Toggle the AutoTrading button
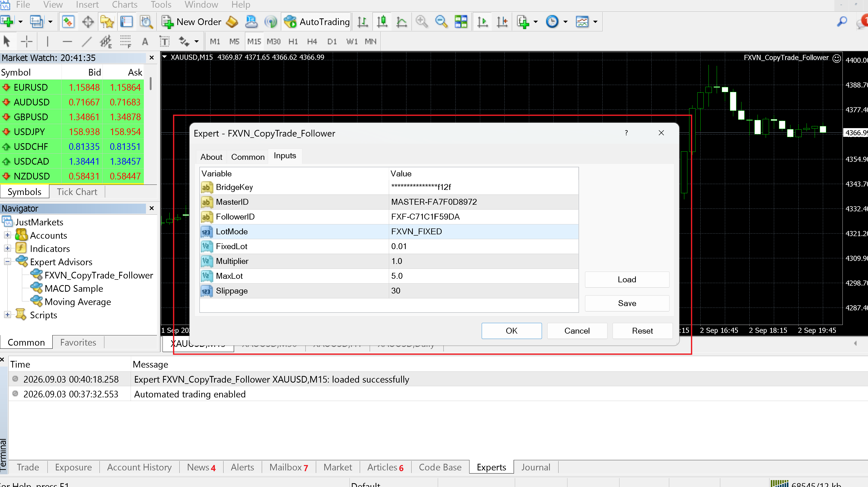868x487 pixels. pyautogui.click(x=316, y=22)
